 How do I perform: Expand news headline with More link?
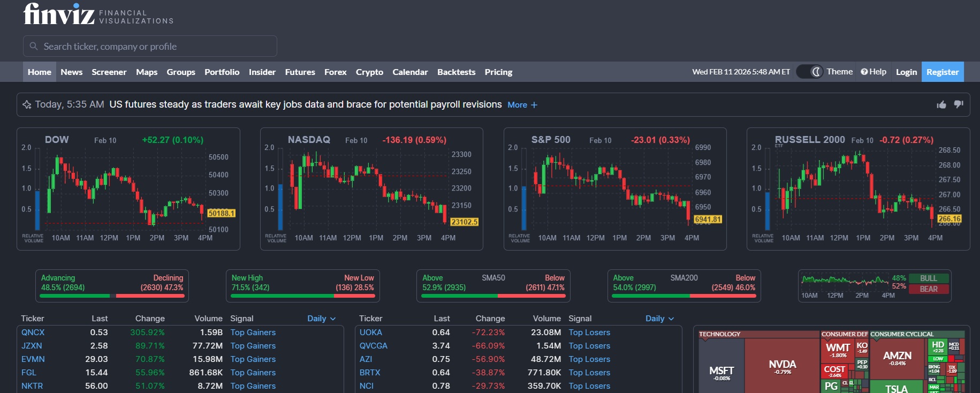[x=517, y=105]
